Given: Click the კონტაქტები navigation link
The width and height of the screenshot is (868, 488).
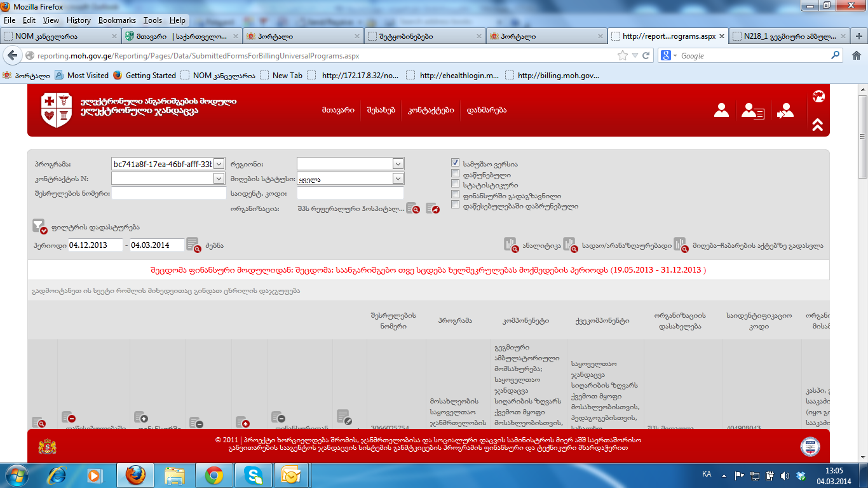Looking at the screenshot, I should point(431,110).
